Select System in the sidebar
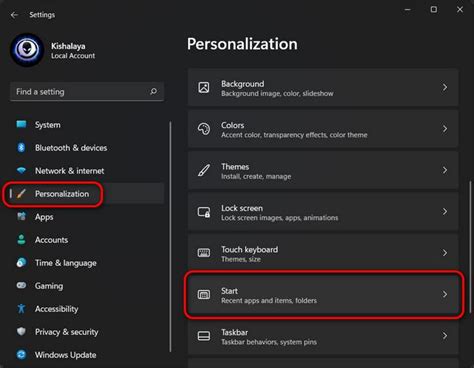The width and height of the screenshot is (474, 368). (x=48, y=125)
